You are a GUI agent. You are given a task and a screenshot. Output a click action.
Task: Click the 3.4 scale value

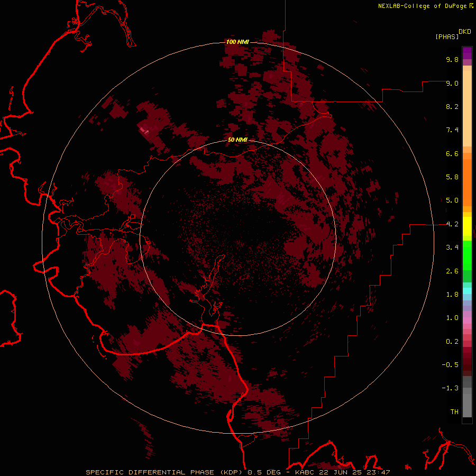coord(452,248)
